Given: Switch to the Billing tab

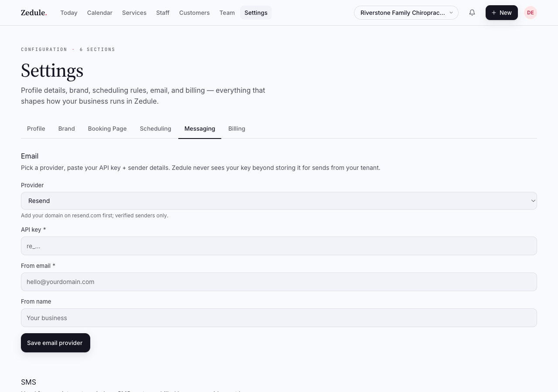Looking at the screenshot, I should (x=237, y=128).
